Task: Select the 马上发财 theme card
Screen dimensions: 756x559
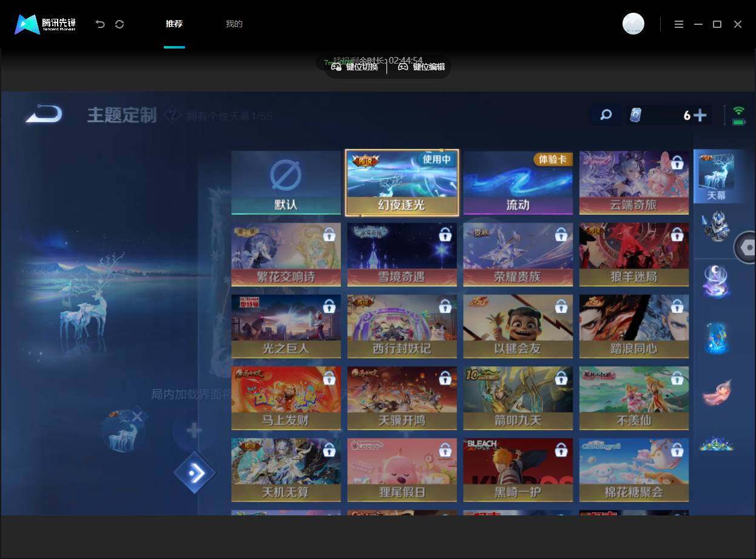Action: point(286,398)
